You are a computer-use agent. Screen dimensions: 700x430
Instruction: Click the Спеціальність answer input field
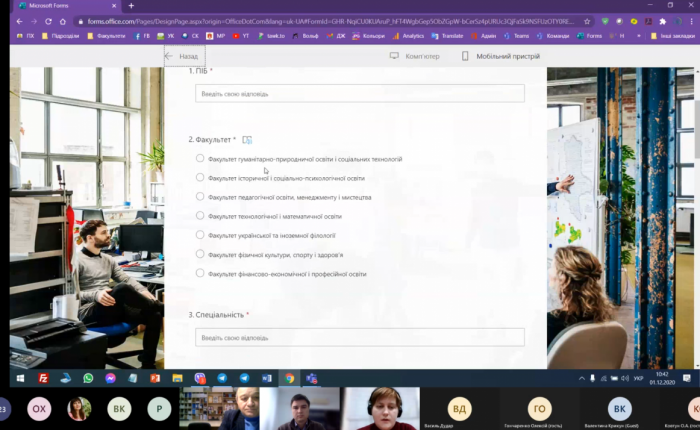point(359,338)
